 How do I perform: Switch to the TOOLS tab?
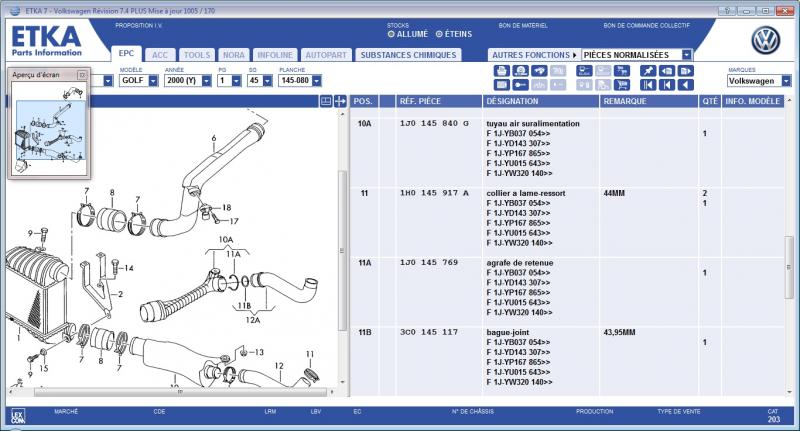tap(197, 55)
